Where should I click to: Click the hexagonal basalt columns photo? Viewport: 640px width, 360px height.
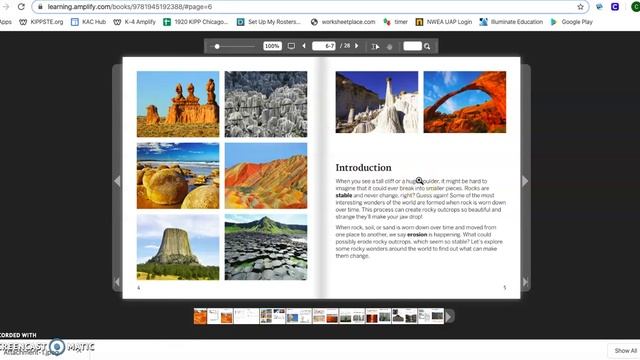(266, 247)
